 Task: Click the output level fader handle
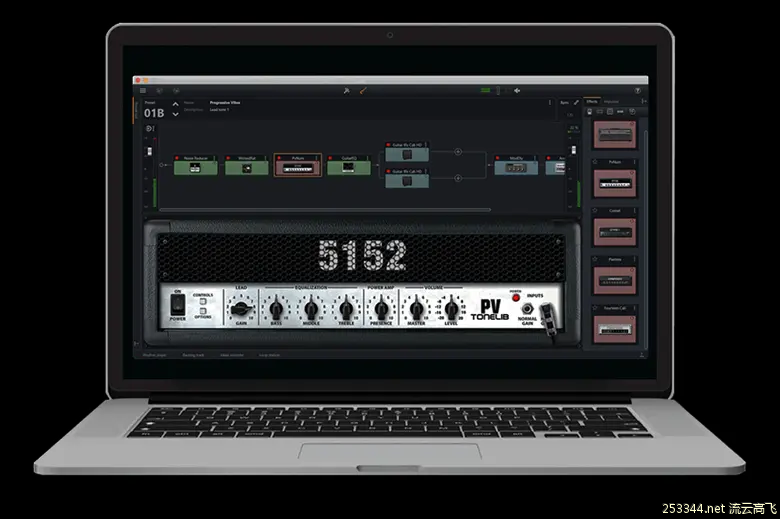pyautogui.click(x=574, y=150)
